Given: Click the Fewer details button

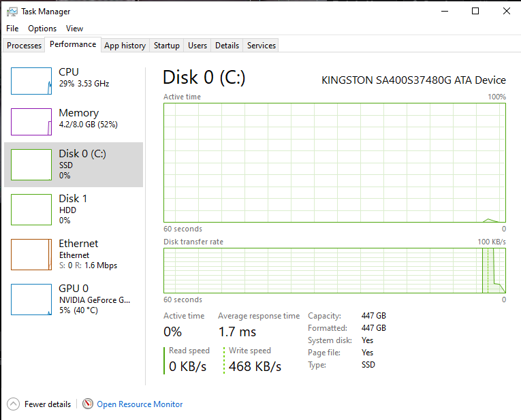Looking at the screenshot, I should (x=40, y=404).
